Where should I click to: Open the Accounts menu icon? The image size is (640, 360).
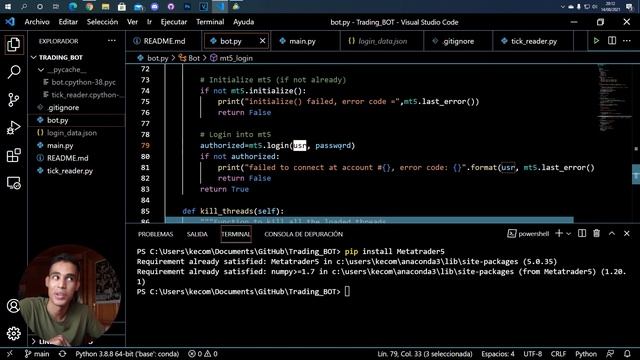(13, 306)
